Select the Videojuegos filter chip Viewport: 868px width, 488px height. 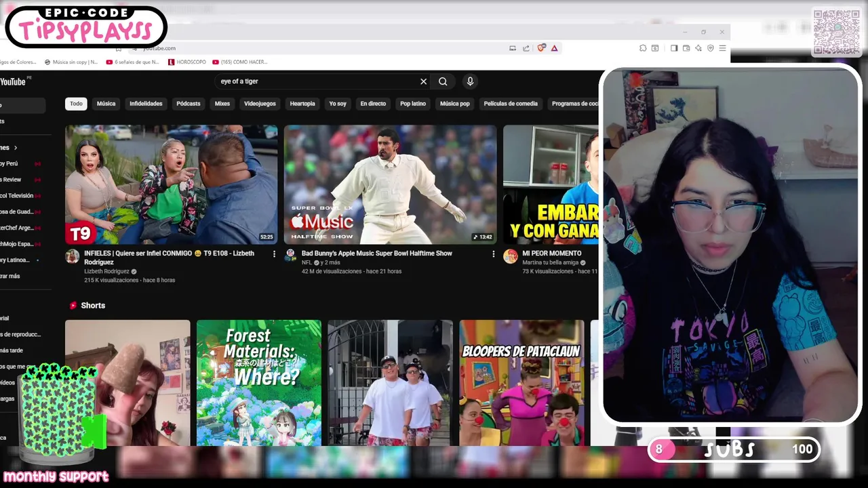point(260,104)
